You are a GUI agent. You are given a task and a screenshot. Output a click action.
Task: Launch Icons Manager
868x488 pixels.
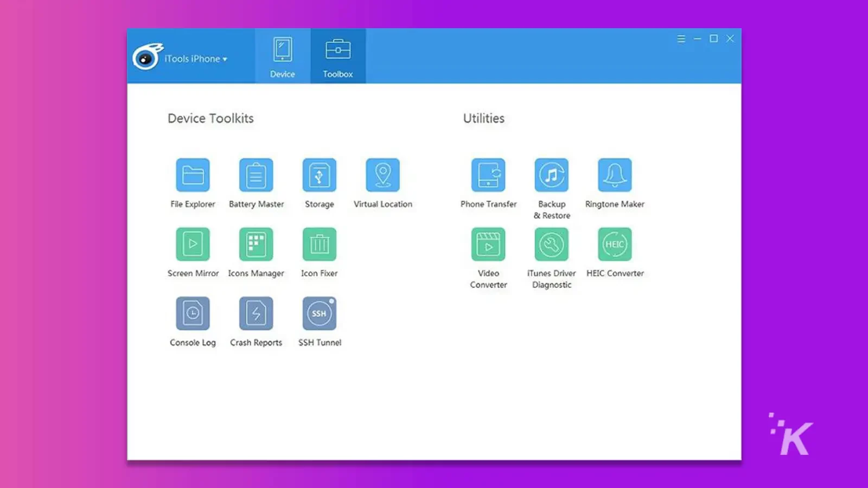(x=256, y=244)
